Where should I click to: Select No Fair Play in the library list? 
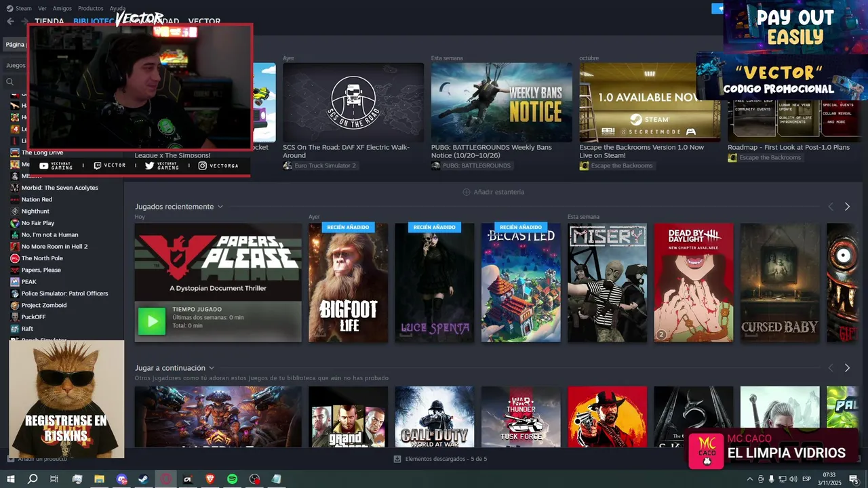point(38,223)
